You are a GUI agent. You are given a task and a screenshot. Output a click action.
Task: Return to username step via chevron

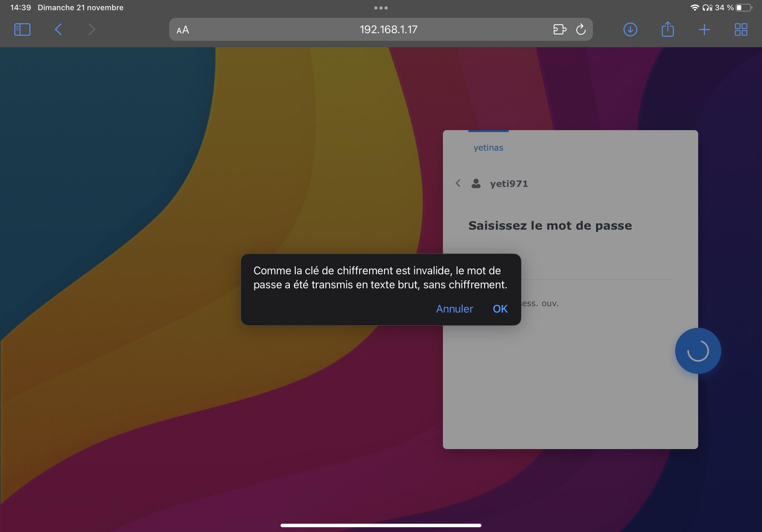pyautogui.click(x=458, y=183)
